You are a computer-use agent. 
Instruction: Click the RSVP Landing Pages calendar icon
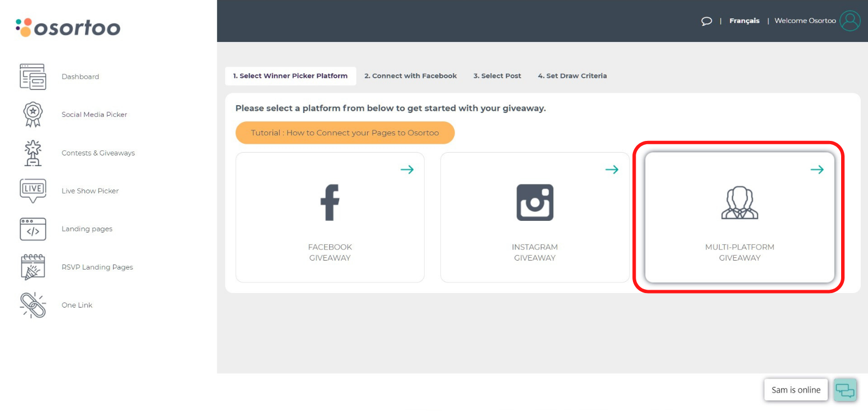[33, 267]
